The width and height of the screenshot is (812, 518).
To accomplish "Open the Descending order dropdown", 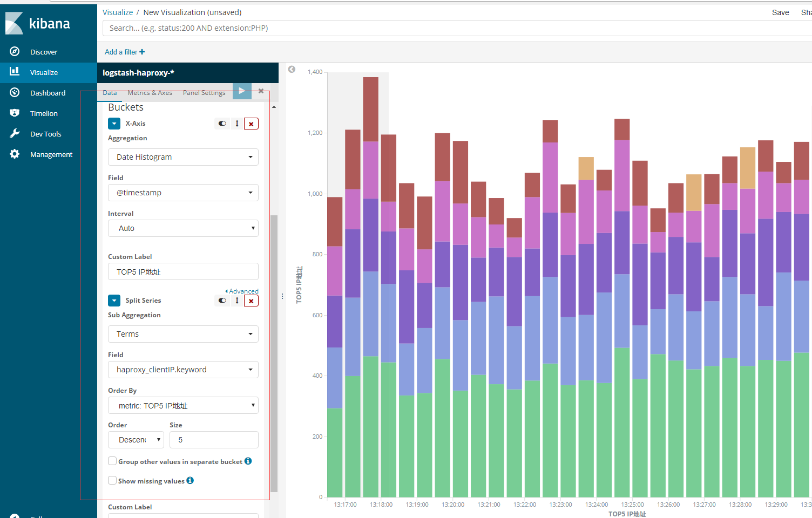I will (136, 440).
